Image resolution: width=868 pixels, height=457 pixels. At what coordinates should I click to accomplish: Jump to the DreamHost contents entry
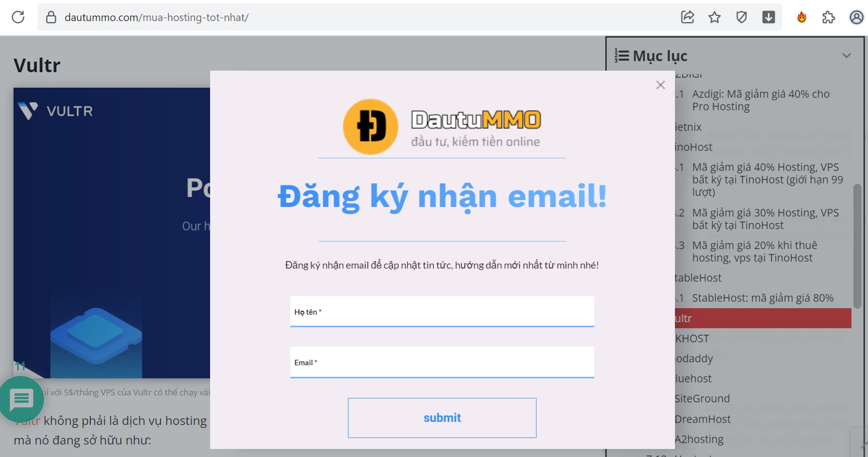703,419
